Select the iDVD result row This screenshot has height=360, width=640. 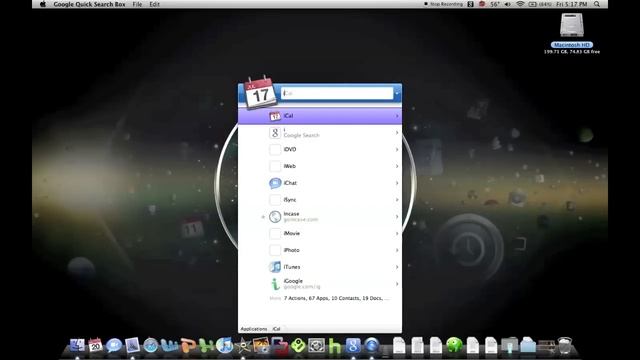[320, 149]
